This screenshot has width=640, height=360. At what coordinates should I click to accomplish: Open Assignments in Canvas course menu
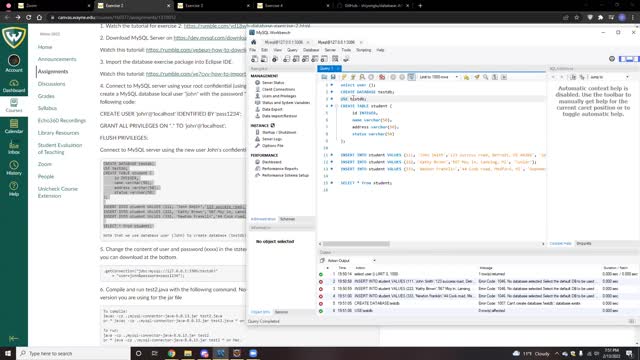[53, 72]
